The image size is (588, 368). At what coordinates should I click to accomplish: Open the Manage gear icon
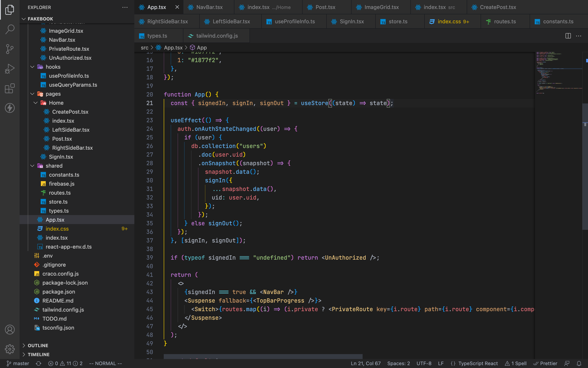point(10,349)
